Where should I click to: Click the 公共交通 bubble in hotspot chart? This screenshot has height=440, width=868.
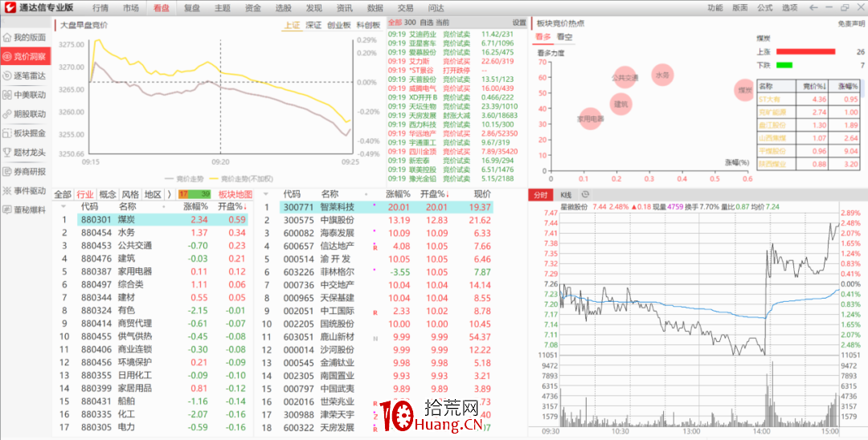pos(625,77)
